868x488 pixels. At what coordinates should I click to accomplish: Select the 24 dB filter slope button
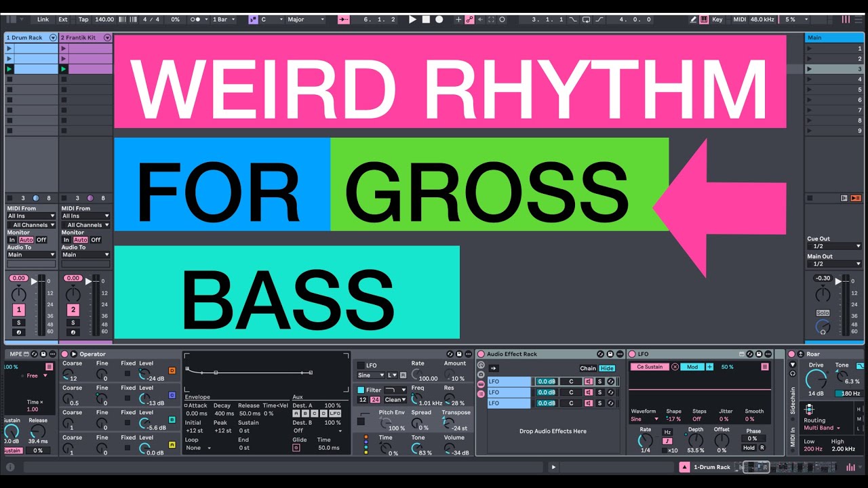(x=375, y=400)
